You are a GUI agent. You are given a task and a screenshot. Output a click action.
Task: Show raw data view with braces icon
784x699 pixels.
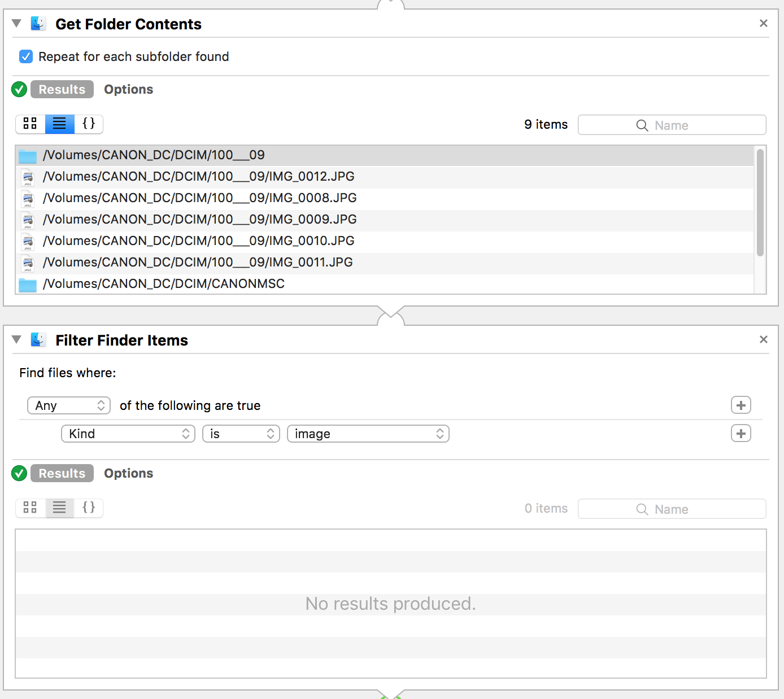click(x=89, y=124)
